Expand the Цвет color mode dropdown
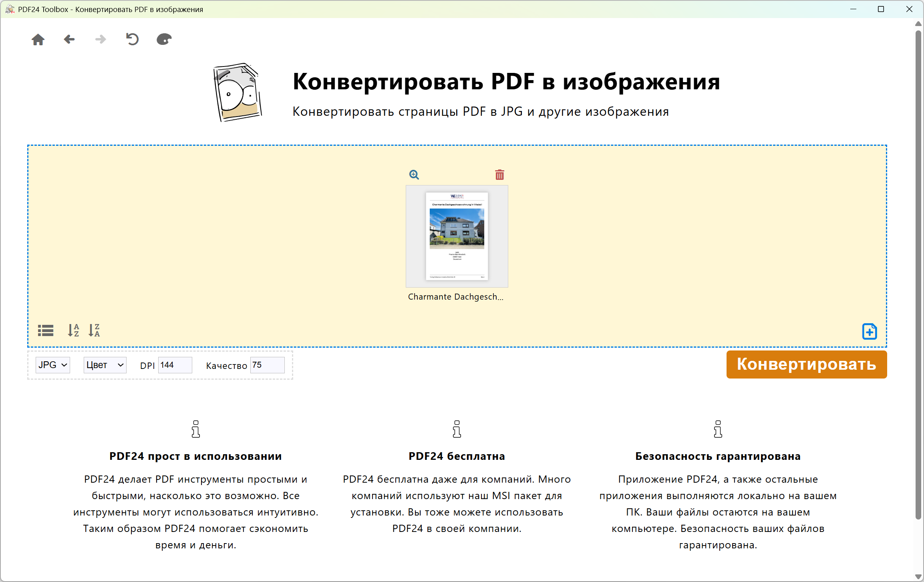 click(105, 365)
